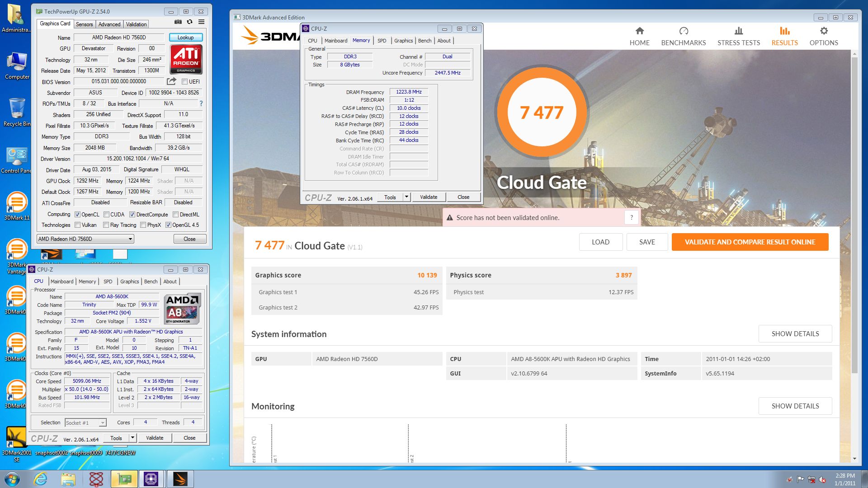Click the GPU Name field AMD Radeon HD 7560D

click(x=119, y=38)
